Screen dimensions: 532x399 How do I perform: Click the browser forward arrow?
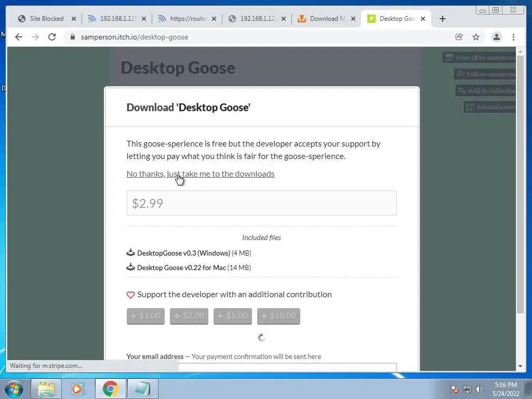click(35, 37)
